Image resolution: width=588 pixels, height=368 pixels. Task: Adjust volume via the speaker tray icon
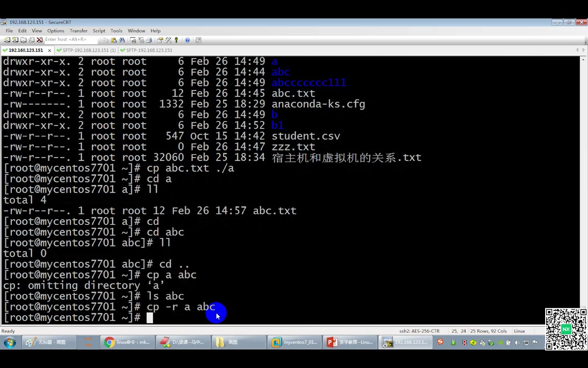[x=517, y=342]
